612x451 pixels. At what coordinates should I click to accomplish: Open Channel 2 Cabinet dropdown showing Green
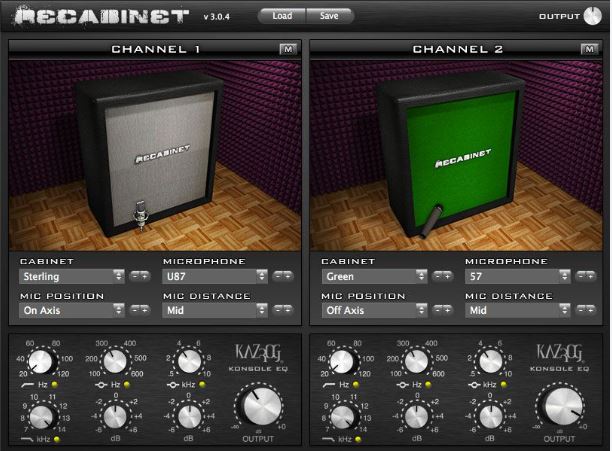pos(375,276)
